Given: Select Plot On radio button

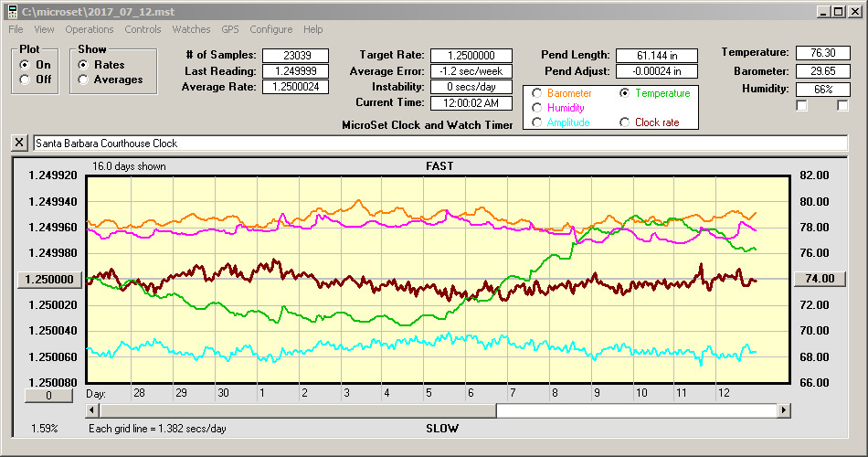Looking at the screenshot, I should (25, 65).
